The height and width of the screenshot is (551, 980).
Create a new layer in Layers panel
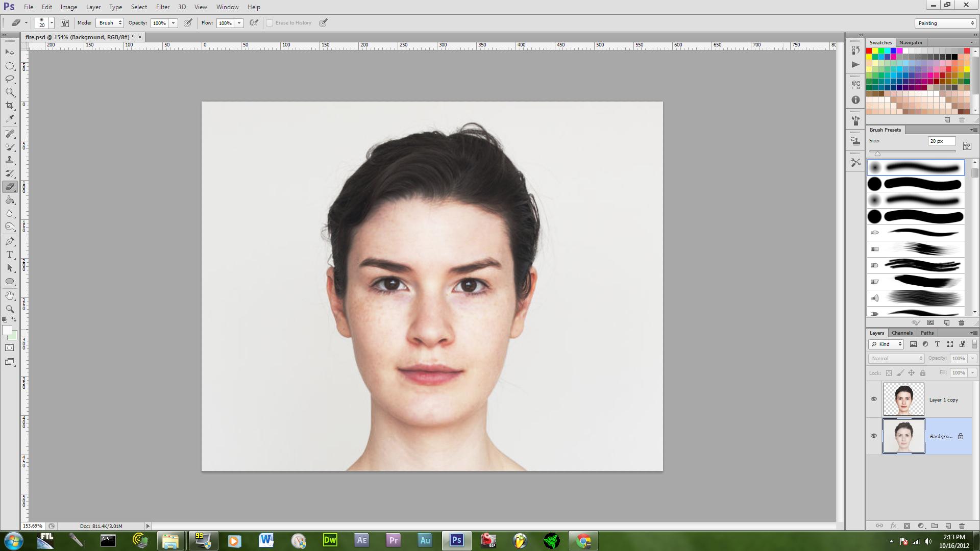point(948,525)
